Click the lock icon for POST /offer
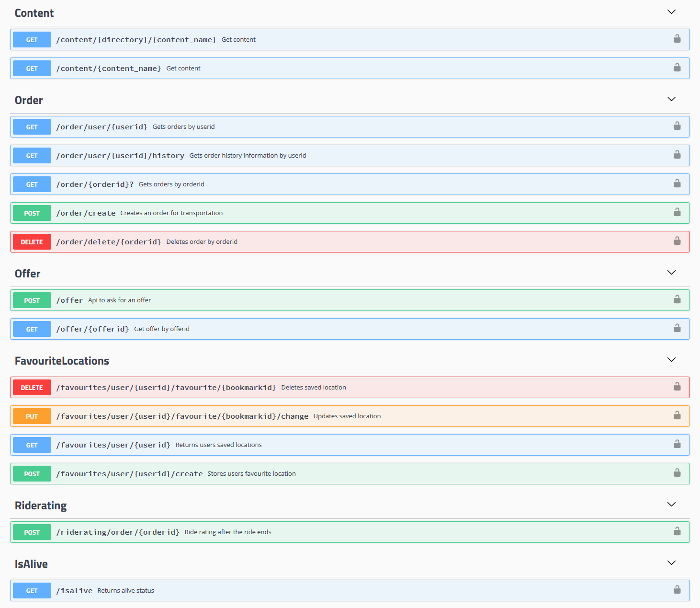This screenshot has height=608, width=700. coord(677,299)
